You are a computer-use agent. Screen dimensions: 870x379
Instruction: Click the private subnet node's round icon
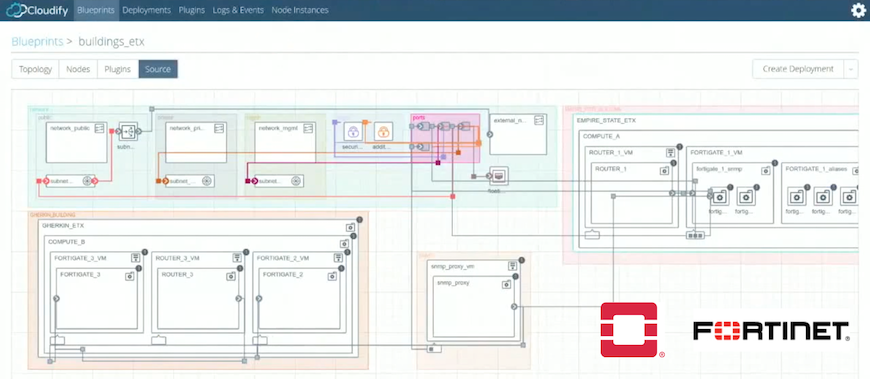point(206,181)
